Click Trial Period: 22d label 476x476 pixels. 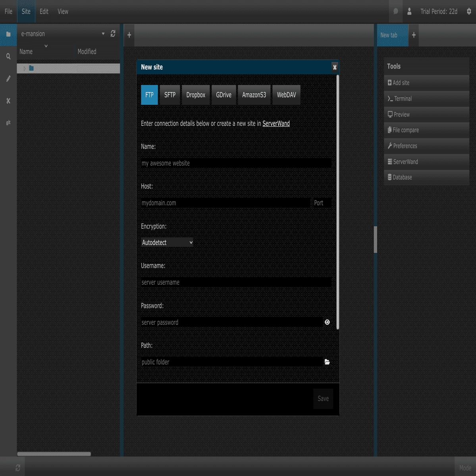(x=439, y=12)
